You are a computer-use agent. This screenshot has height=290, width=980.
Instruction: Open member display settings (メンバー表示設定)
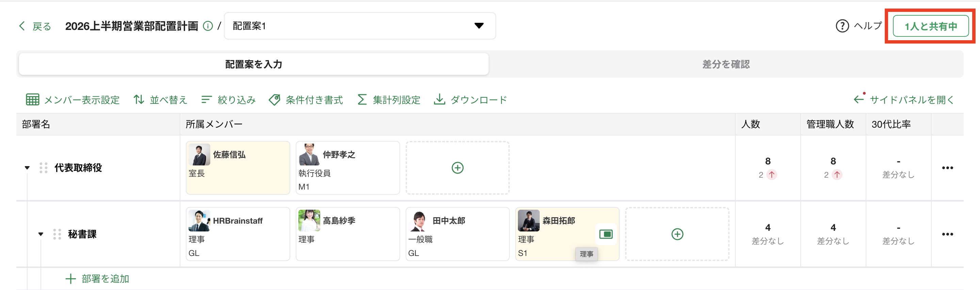[73, 100]
